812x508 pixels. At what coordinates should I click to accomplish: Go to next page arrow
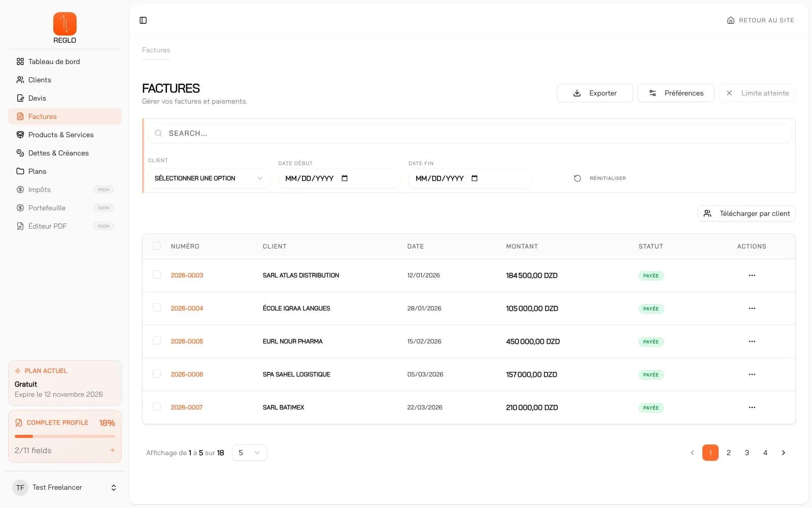(x=784, y=453)
